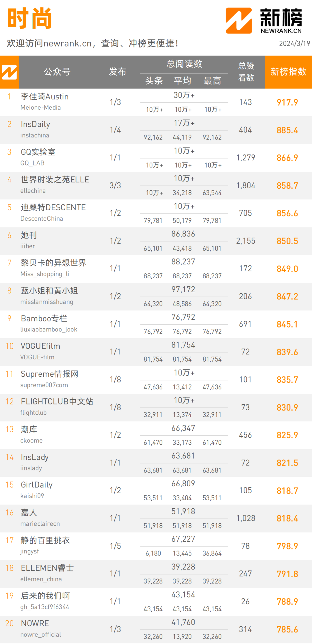Click the 黎贝卡的异想世界 row title
The width and height of the screenshot is (312, 644).
[x=53, y=263]
